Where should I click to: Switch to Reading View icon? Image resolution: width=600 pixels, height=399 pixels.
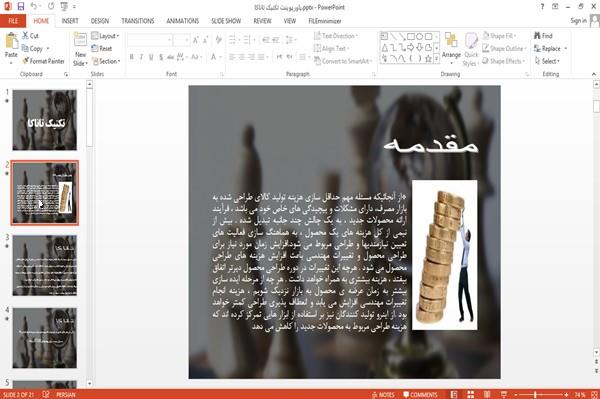(487, 394)
